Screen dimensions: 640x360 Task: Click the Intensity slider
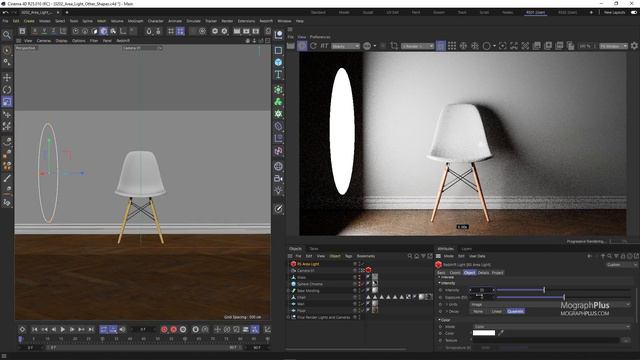(x=563, y=290)
